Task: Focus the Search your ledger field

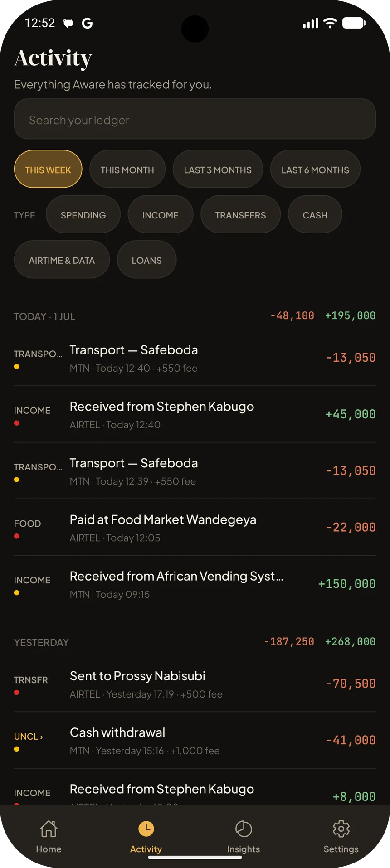Action: [195, 119]
